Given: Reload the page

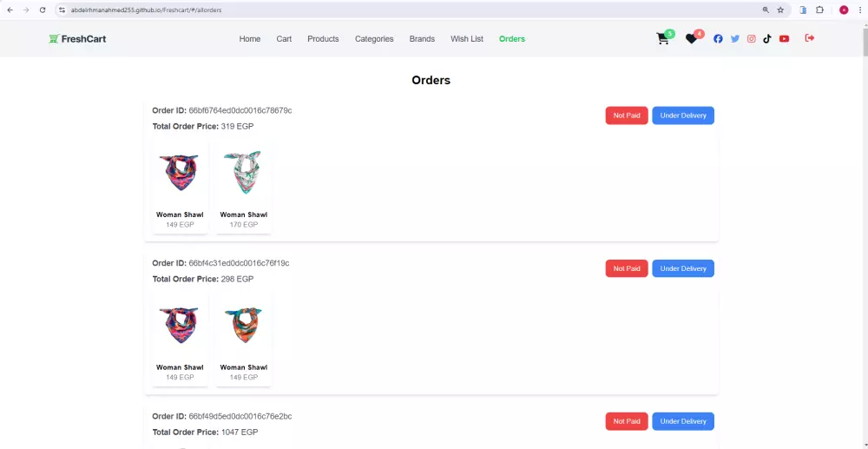Looking at the screenshot, I should [x=42, y=10].
